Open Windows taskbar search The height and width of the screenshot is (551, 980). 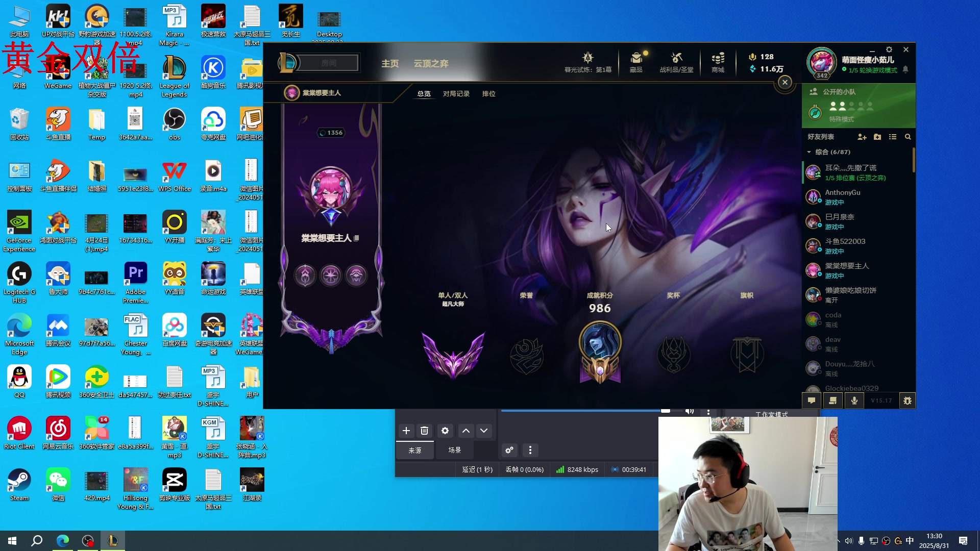pyautogui.click(x=37, y=541)
